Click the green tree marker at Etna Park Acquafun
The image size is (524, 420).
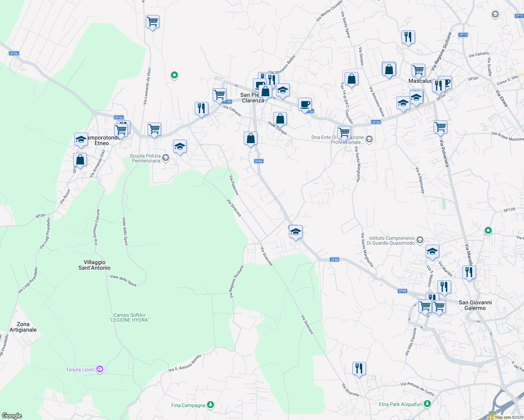point(427,403)
